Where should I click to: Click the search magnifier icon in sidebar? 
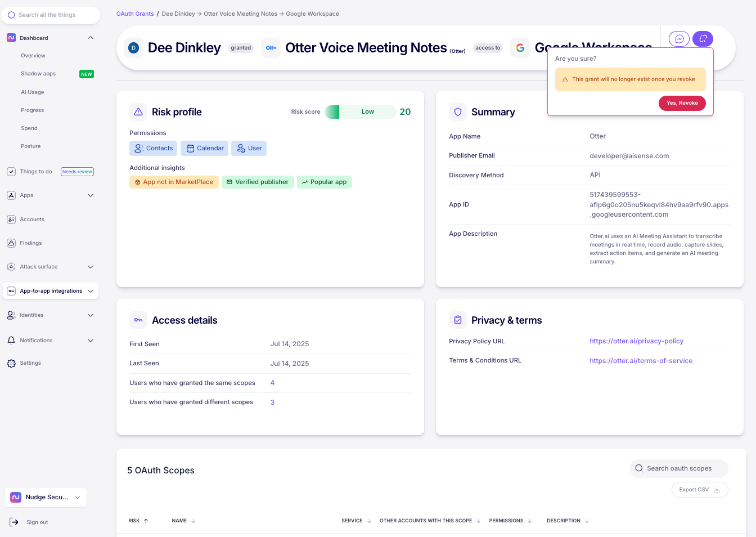pos(11,15)
